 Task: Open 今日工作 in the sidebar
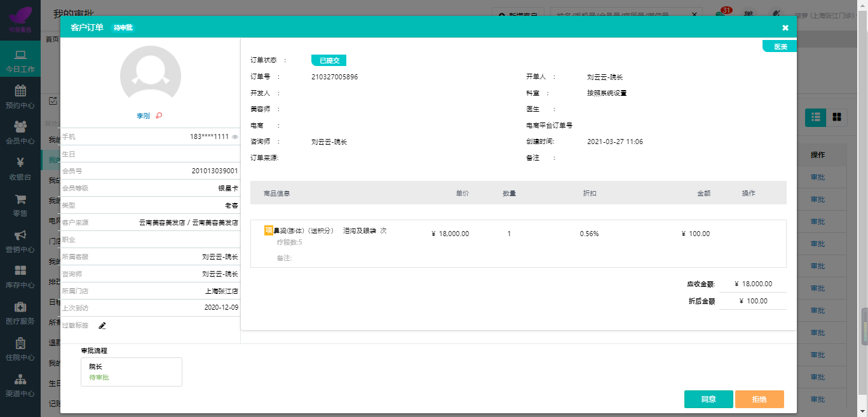click(20, 60)
